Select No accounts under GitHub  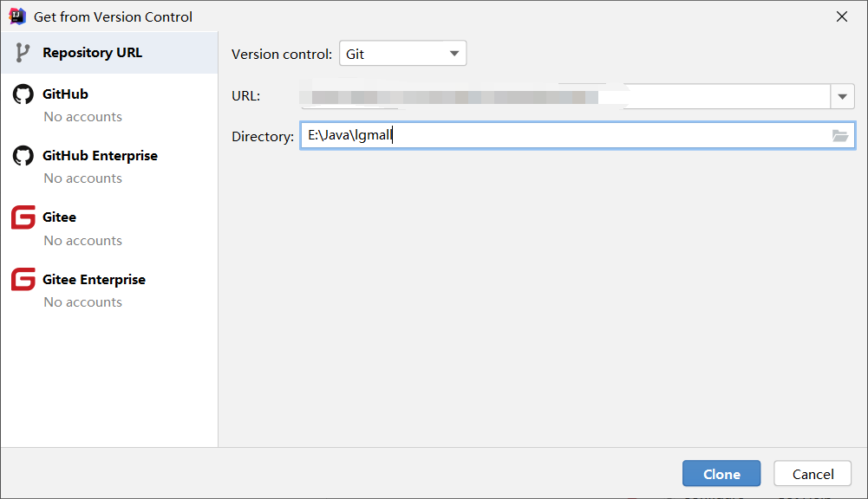(82, 116)
